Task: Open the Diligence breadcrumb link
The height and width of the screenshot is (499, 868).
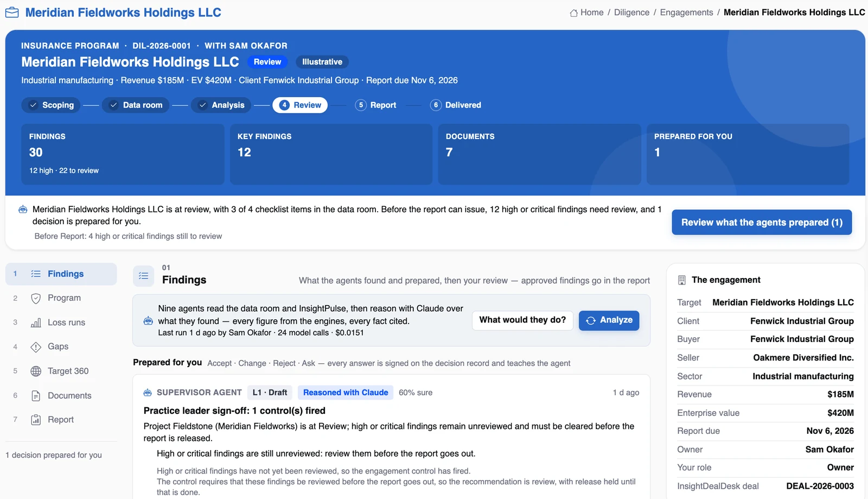Action: point(631,12)
